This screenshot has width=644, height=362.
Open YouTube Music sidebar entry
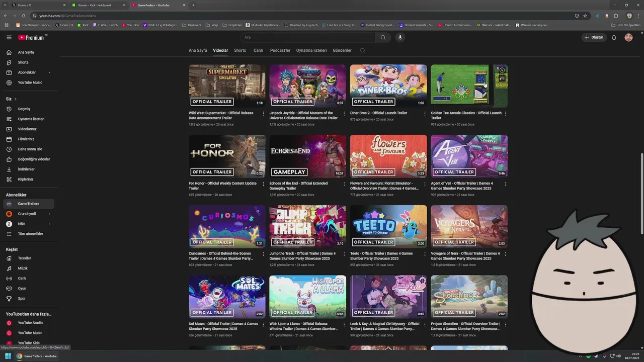coord(29,82)
